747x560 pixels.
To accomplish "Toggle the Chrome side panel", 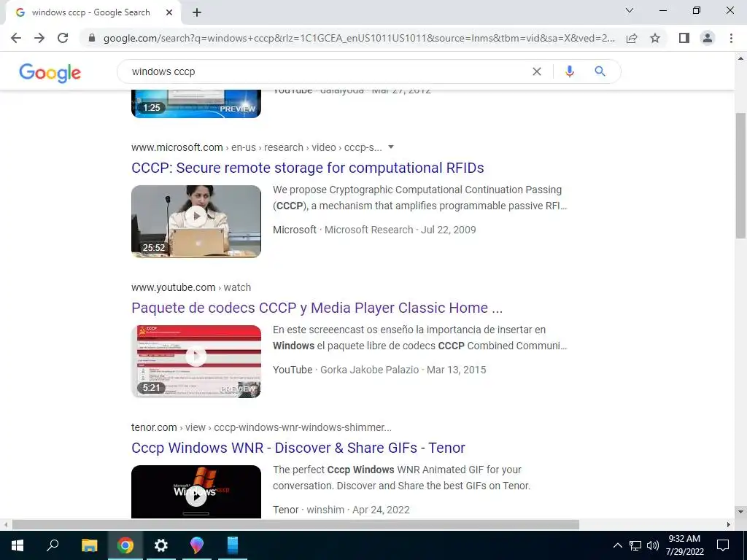I will (684, 38).
